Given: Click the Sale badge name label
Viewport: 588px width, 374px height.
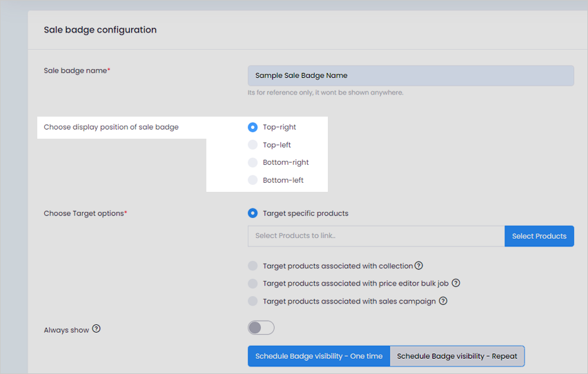Looking at the screenshot, I should point(77,70).
